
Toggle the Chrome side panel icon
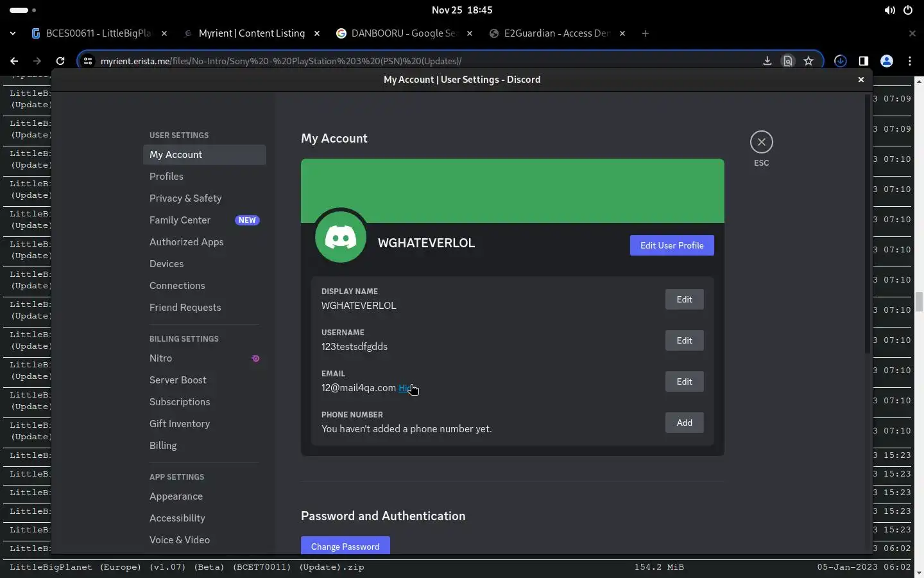864,61
